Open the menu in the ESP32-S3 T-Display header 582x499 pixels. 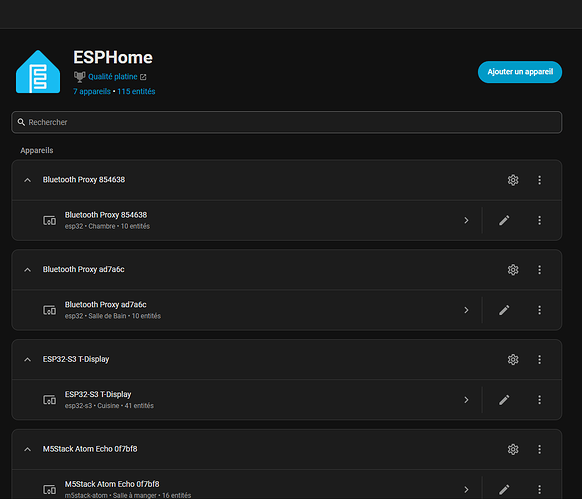pyautogui.click(x=539, y=359)
